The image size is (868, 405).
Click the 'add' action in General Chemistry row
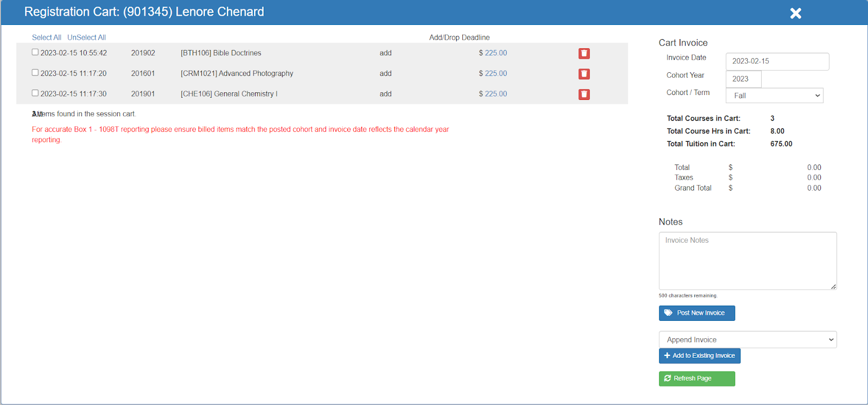[386, 94]
